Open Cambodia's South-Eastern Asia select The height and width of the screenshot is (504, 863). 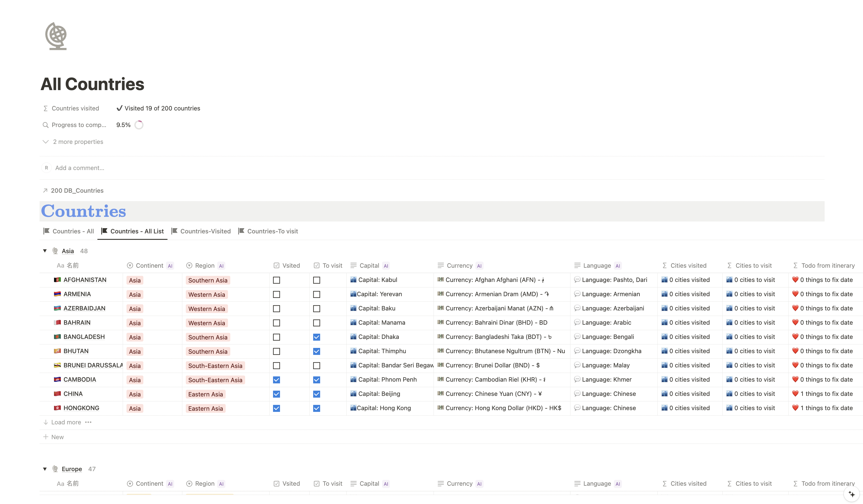215,380
